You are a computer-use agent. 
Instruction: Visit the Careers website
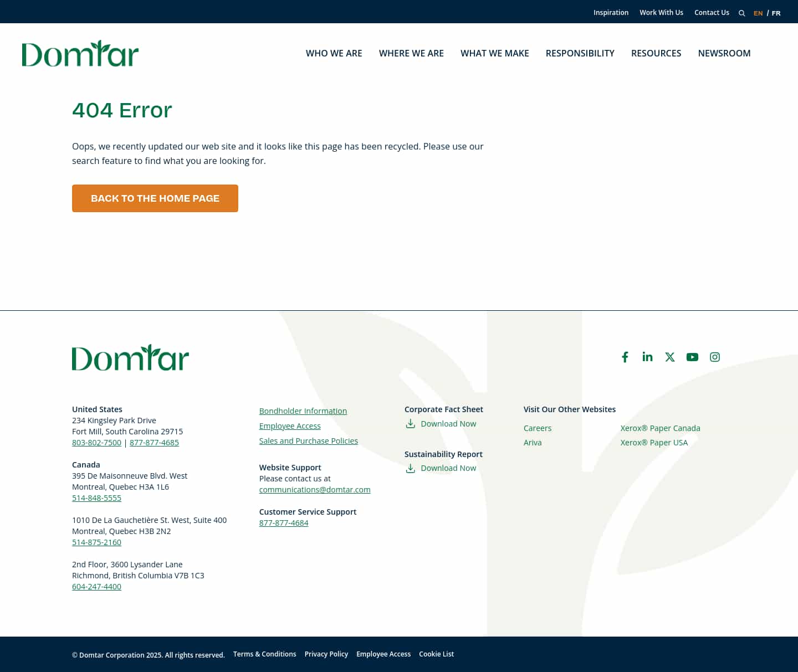538,428
